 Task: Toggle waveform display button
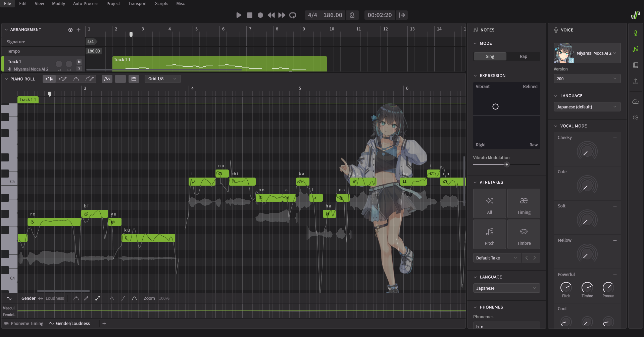click(120, 79)
